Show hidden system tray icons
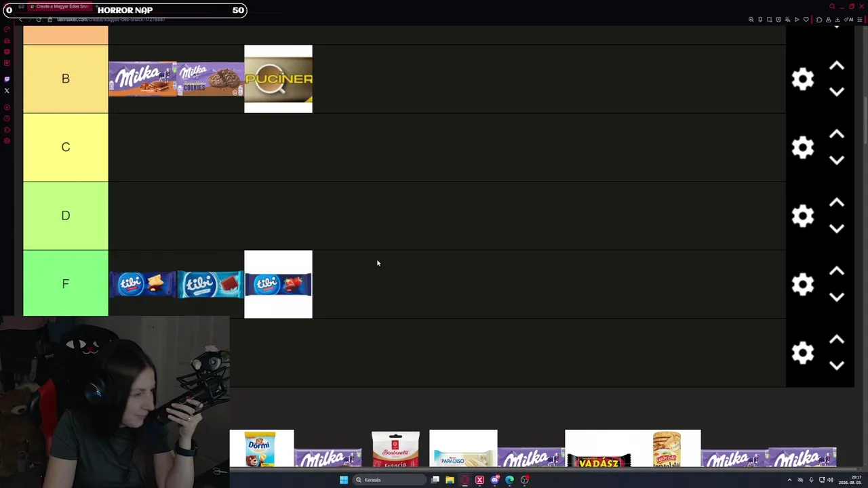The image size is (868, 488). (789, 480)
